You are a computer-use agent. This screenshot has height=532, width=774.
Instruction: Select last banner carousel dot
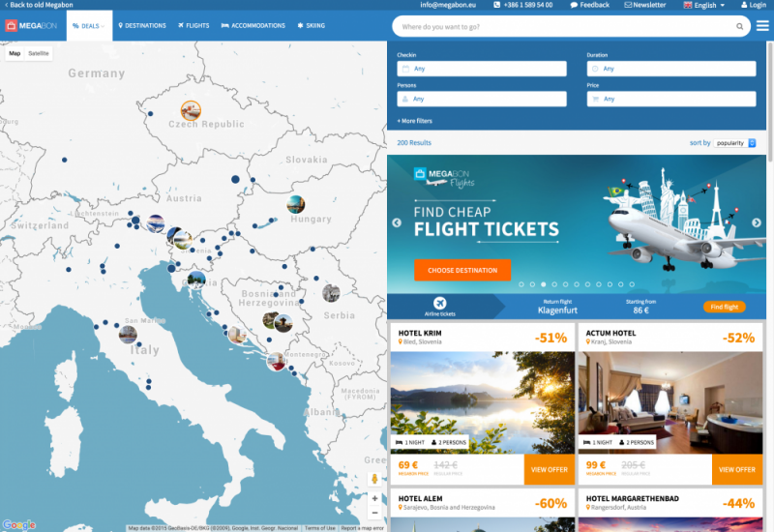click(632, 284)
